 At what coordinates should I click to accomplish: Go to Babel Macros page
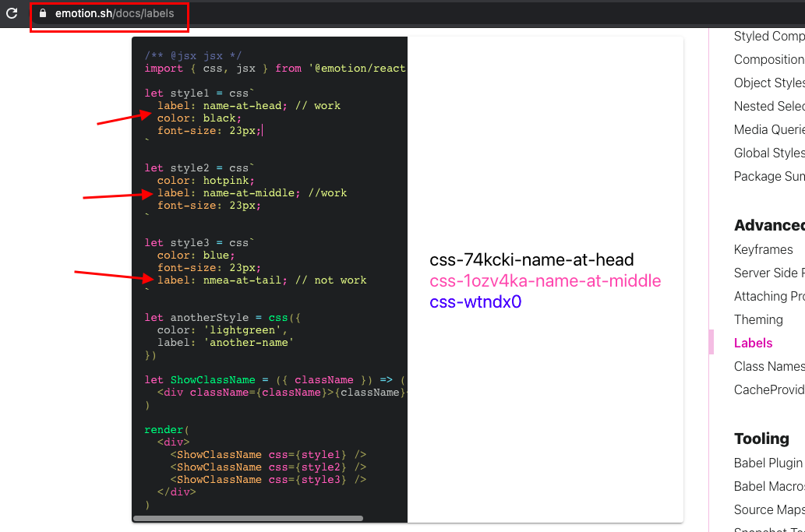point(769,486)
